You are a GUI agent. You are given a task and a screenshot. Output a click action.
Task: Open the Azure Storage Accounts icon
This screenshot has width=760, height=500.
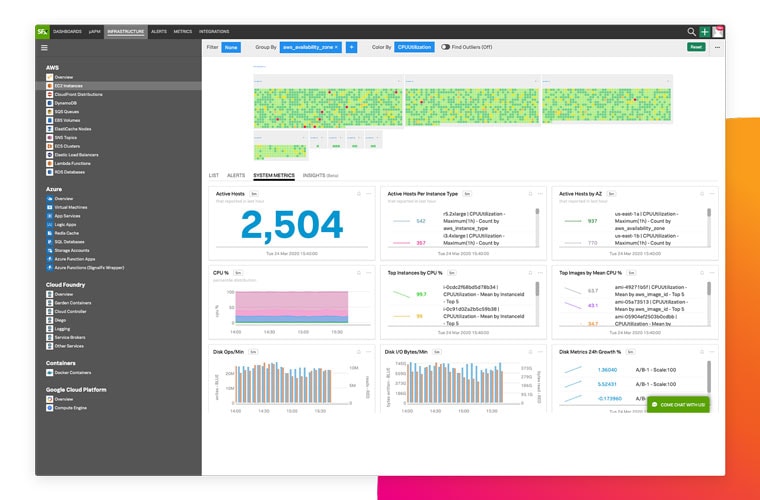49,251
